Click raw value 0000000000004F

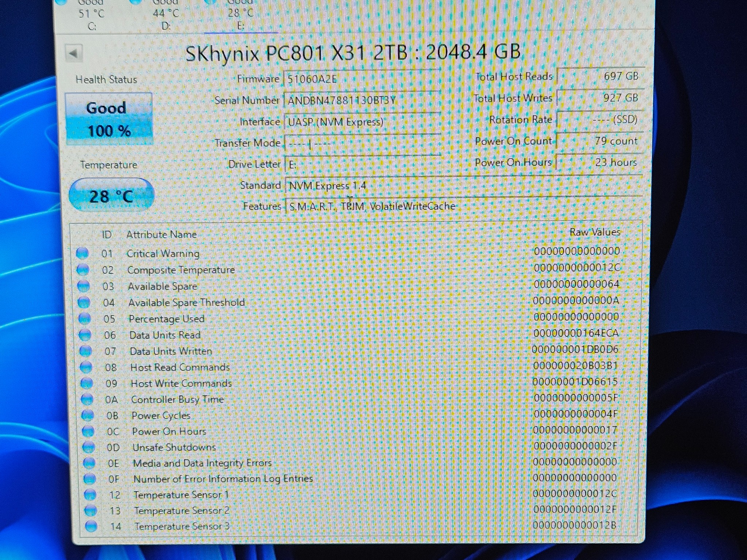pyautogui.click(x=575, y=414)
